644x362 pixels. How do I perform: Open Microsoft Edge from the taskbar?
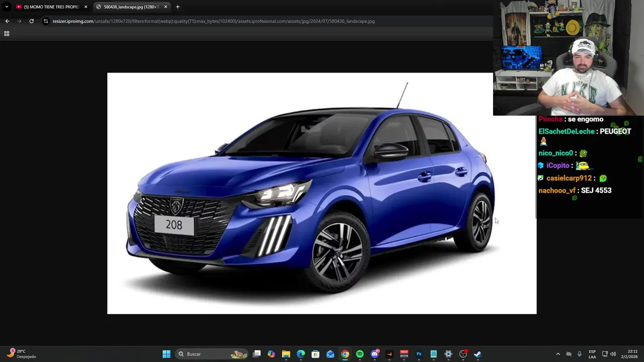(301, 354)
